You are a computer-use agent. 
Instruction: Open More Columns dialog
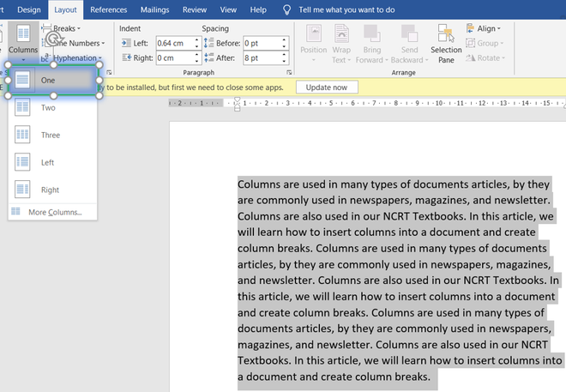(55, 212)
